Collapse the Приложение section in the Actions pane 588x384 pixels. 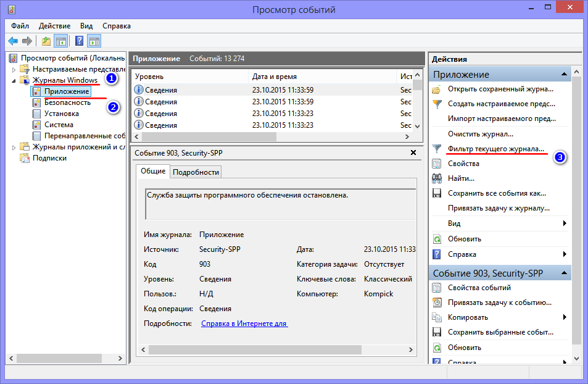click(x=564, y=74)
